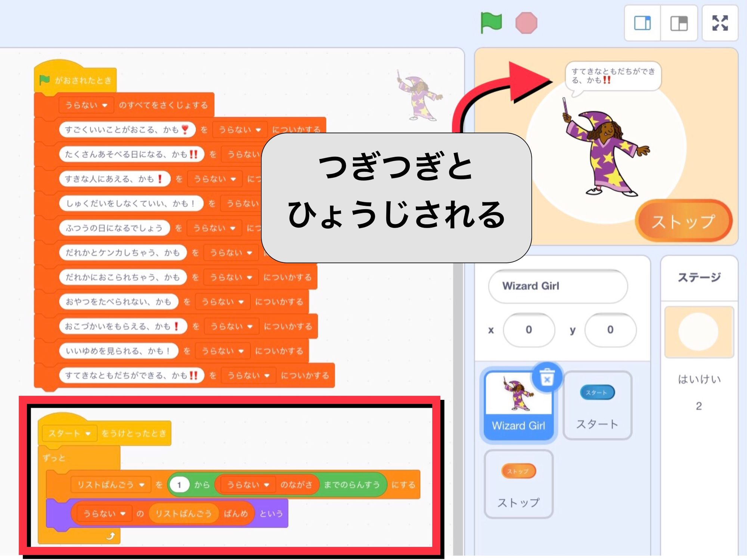Select the stage backdrop thumbnail
This screenshot has height=560, width=747.
699,332
